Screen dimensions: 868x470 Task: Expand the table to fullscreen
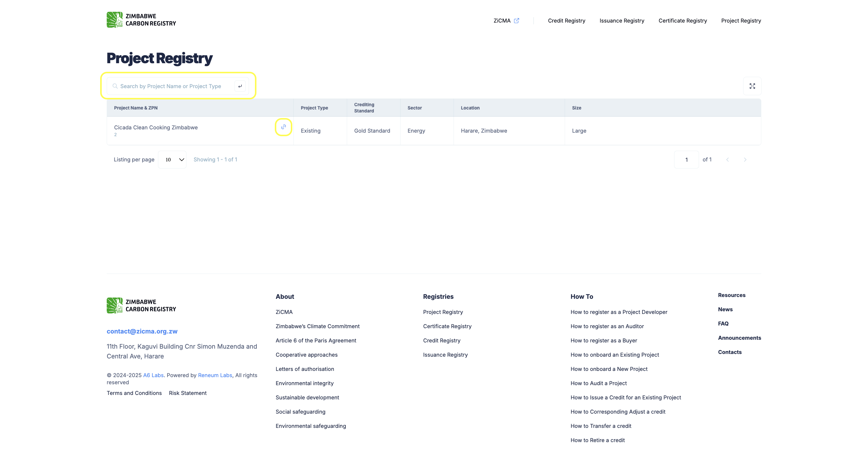(752, 86)
